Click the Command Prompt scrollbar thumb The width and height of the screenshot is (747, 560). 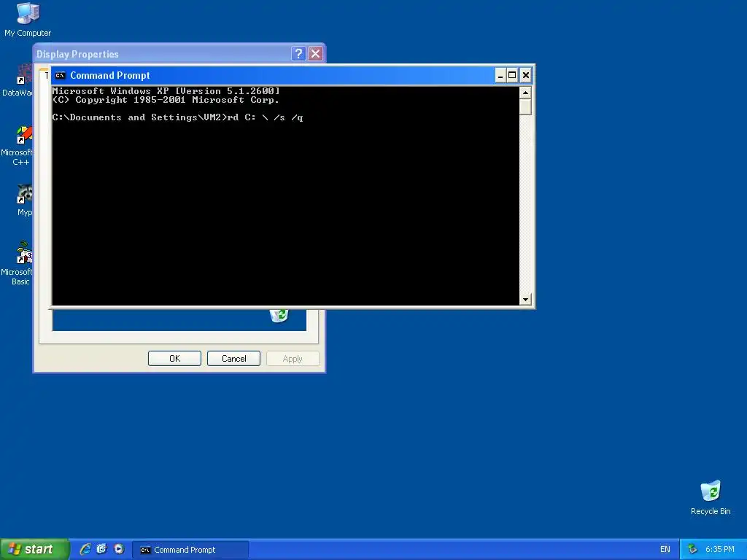pyautogui.click(x=525, y=106)
